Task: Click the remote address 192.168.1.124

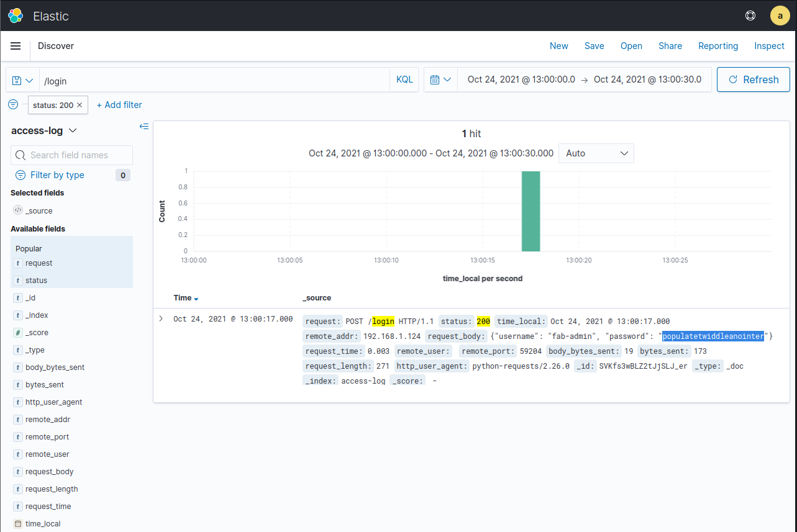Action: pos(392,336)
